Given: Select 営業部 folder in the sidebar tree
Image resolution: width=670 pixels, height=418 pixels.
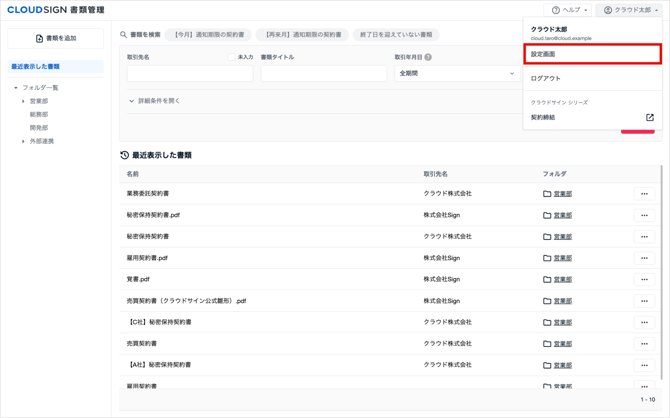Looking at the screenshot, I should click(x=39, y=101).
